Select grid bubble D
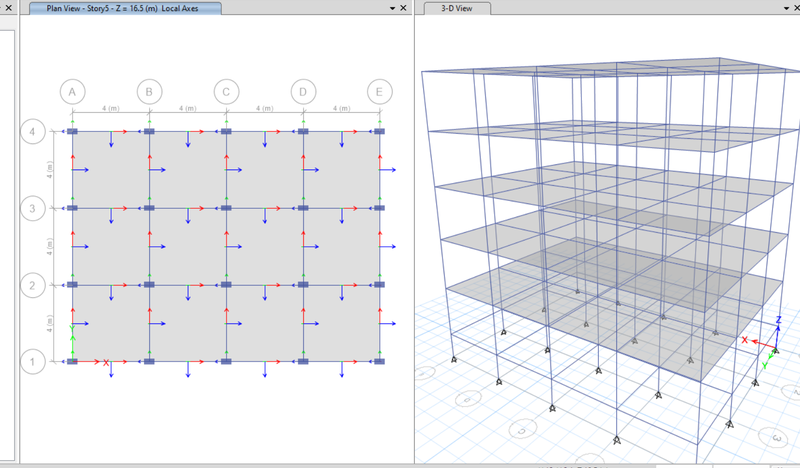The height and width of the screenshot is (468, 800). tap(303, 92)
